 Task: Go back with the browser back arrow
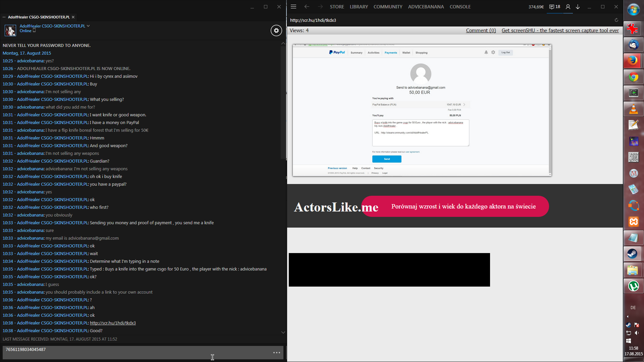(x=307, y=7)
